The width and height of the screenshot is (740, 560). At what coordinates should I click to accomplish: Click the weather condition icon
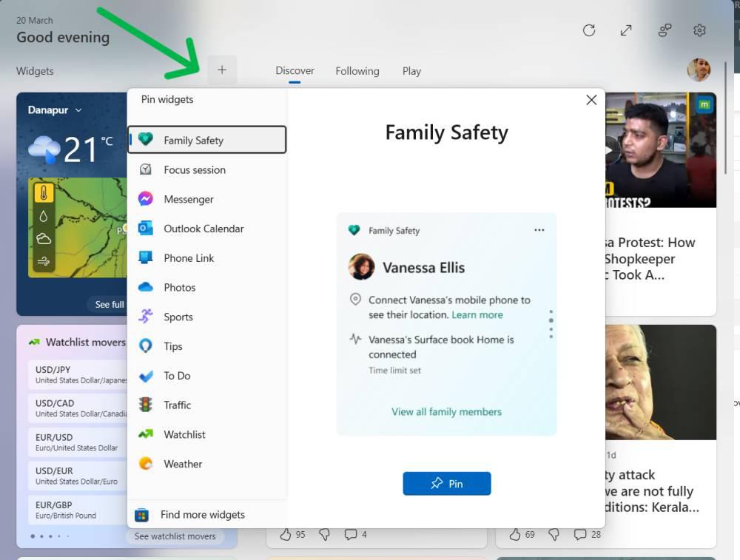44,149
